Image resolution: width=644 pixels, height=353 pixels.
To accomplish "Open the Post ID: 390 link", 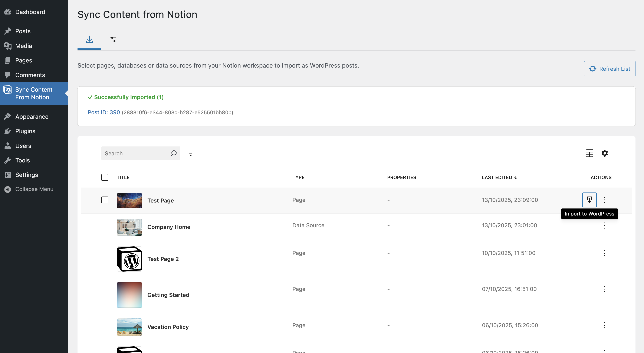I will [103, 112].
